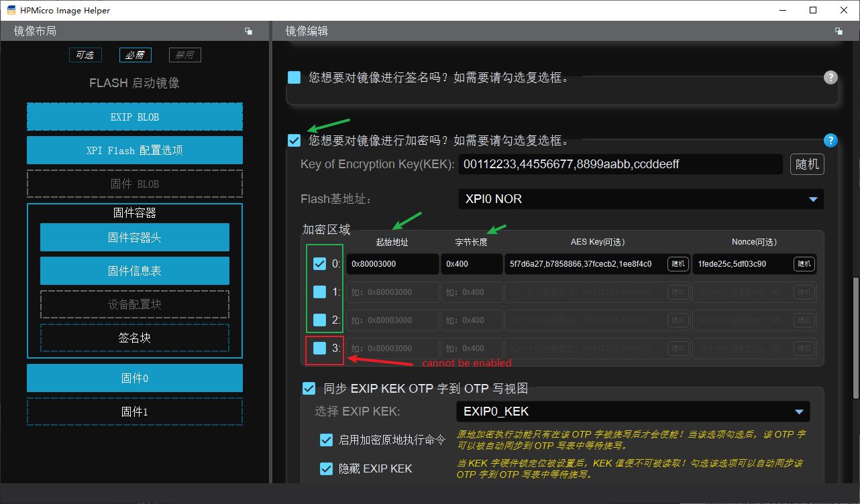Minimize the HPMicro Image Helper window
Viewport: 860px width, 504px height.
(782, 11)
